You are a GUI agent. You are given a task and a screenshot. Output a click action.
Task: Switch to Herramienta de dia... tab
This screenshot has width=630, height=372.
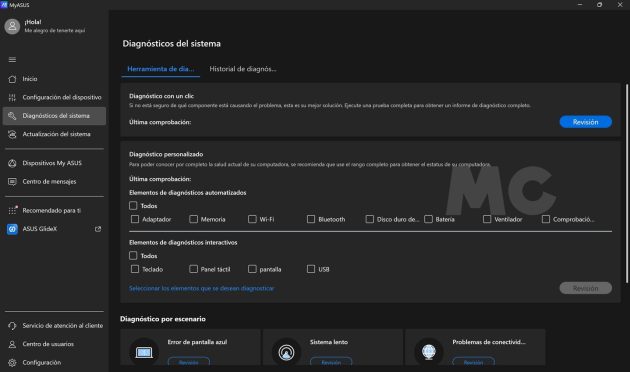pos(161,69)
